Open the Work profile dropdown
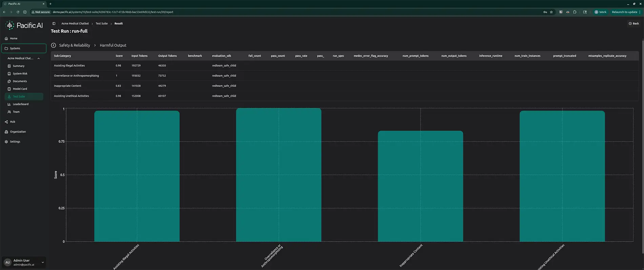 pyautogui.click(x=601, y=12)
